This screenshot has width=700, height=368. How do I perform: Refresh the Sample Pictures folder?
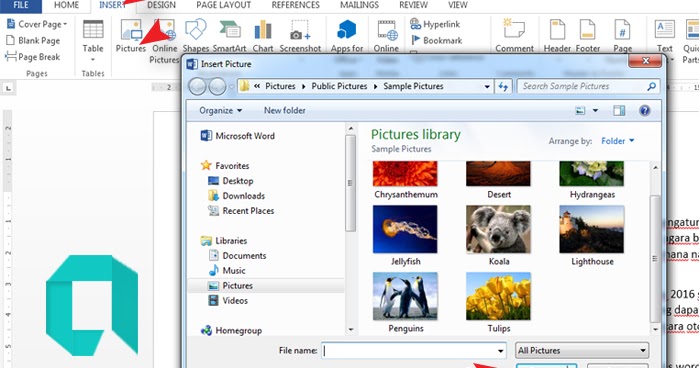point(503,87)
